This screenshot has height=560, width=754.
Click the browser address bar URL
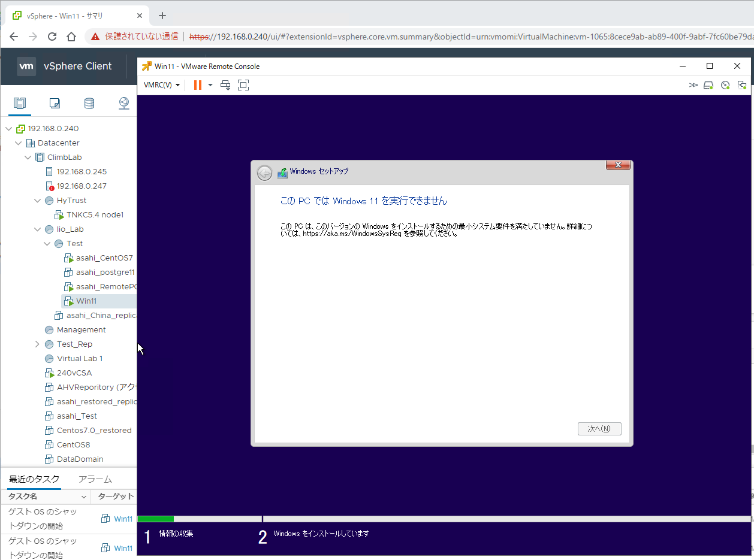(471, 37)
